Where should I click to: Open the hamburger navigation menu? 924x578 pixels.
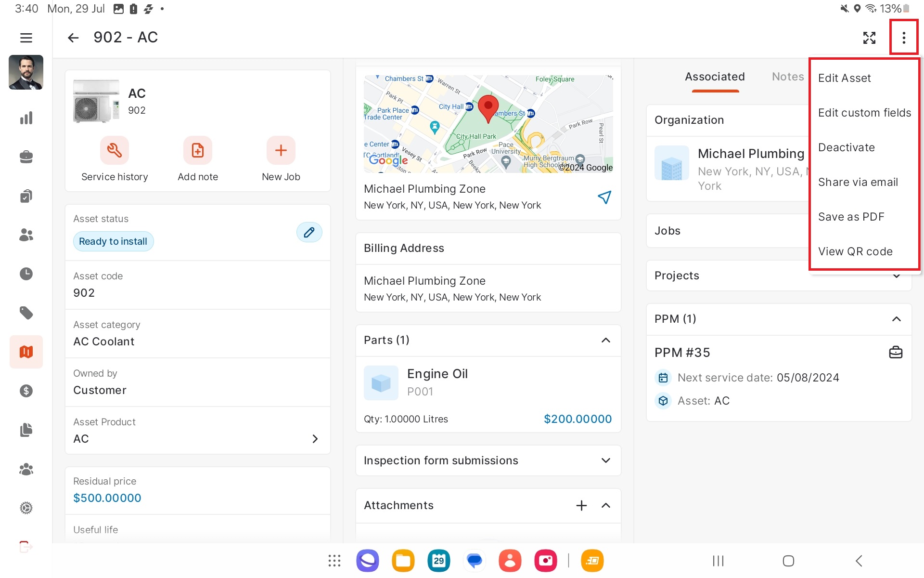26,38
